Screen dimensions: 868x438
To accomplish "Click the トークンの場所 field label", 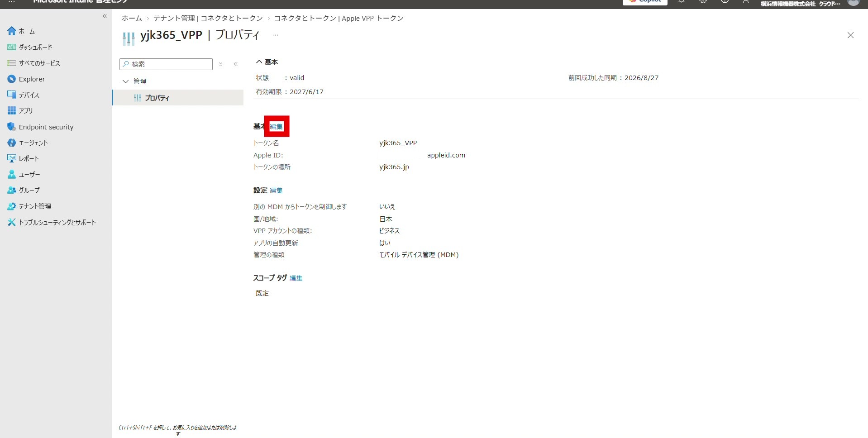I will pyautogui.click(x=272, y=167).
